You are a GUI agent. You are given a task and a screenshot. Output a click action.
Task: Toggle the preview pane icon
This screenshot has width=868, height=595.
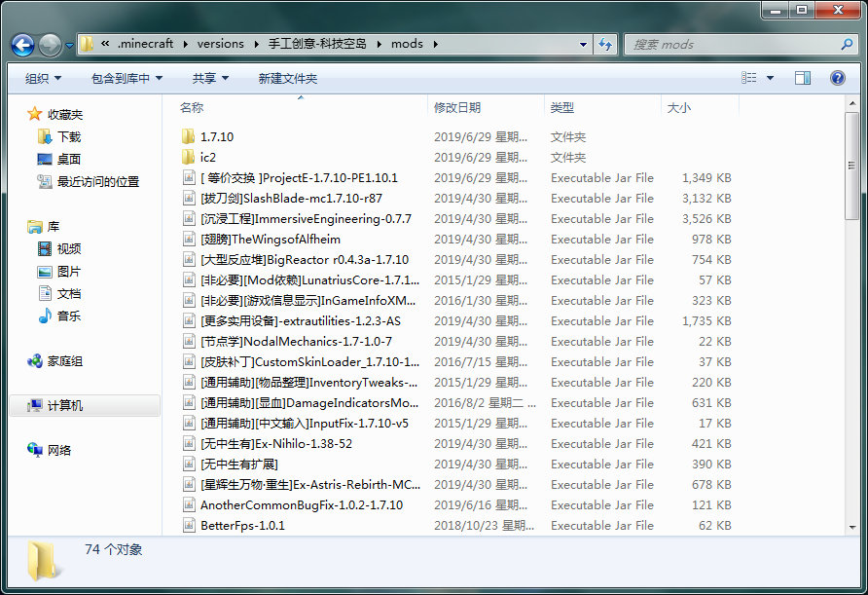click(x=803, y=78)
